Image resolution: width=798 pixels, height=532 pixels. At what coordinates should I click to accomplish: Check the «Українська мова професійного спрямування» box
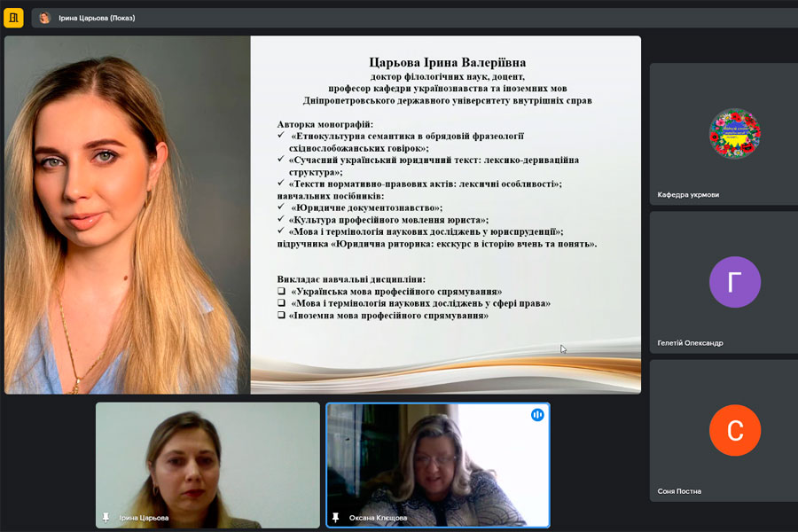pyautogui.click(x=281, y=292)
